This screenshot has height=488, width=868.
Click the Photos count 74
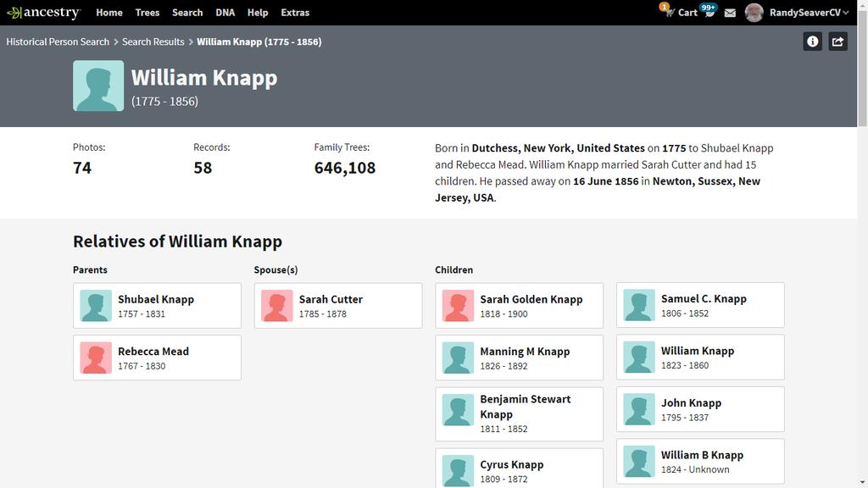click(x=82, y=168)
